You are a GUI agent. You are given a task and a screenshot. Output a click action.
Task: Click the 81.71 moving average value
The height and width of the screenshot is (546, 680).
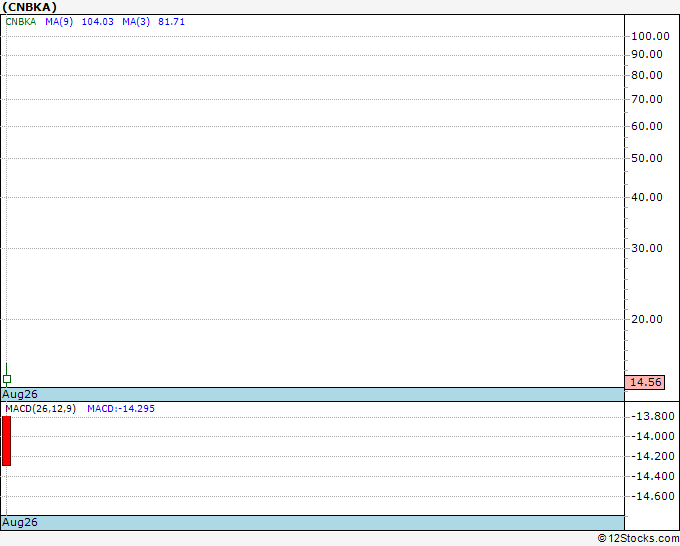[x=171, y=22]
